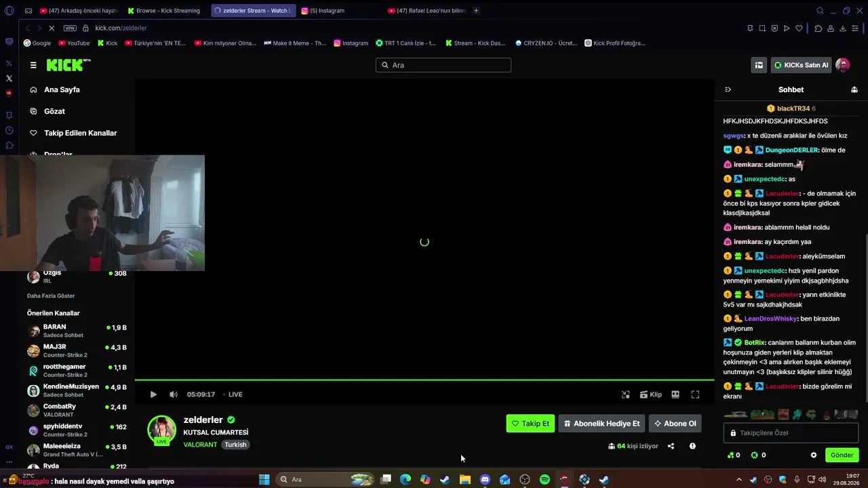Click the Abone Ol subscribe button
868x488 pixels.
(675, 424)
